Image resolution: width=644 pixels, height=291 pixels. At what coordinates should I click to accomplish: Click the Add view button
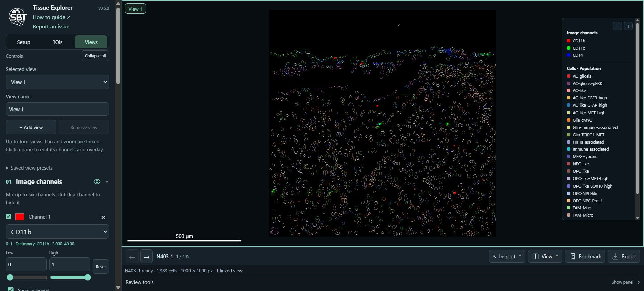(x=31, y=127)
